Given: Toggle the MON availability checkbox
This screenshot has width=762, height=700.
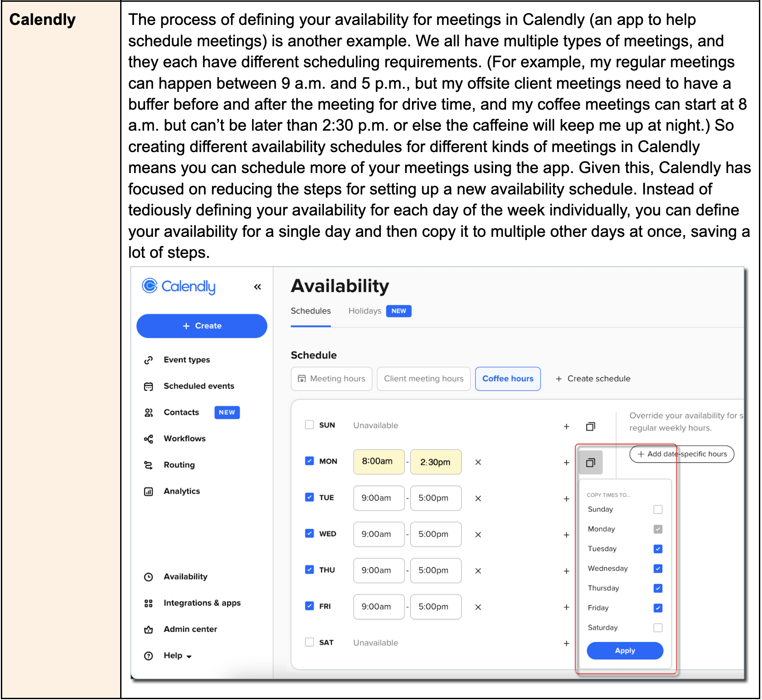Looking at the screenshot, I should (x=309, y=461).
